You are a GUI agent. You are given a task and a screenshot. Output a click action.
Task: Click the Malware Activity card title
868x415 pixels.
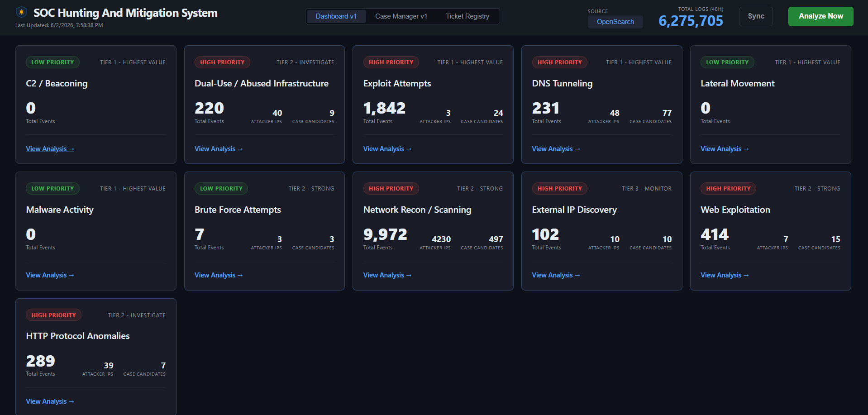[x=60, y=210]
